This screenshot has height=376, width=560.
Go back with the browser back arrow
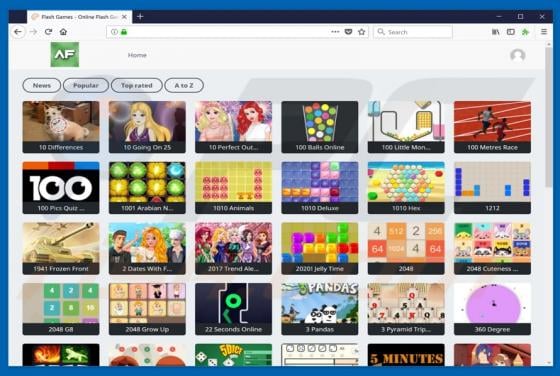pos(18,32)
